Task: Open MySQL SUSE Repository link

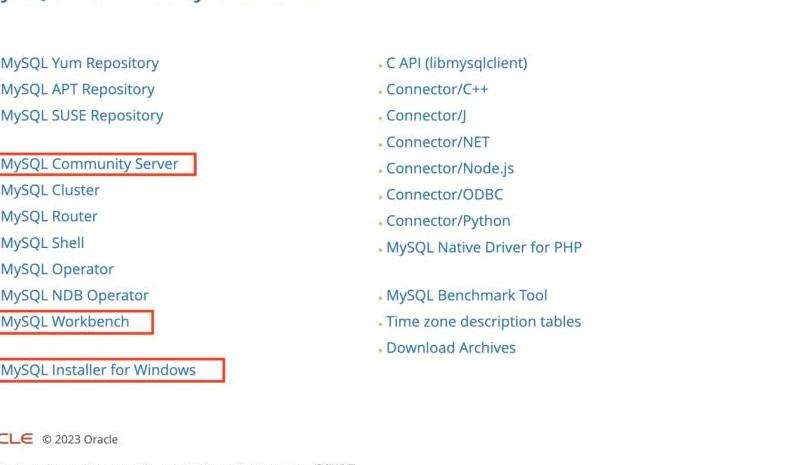Action: [82, 115]
